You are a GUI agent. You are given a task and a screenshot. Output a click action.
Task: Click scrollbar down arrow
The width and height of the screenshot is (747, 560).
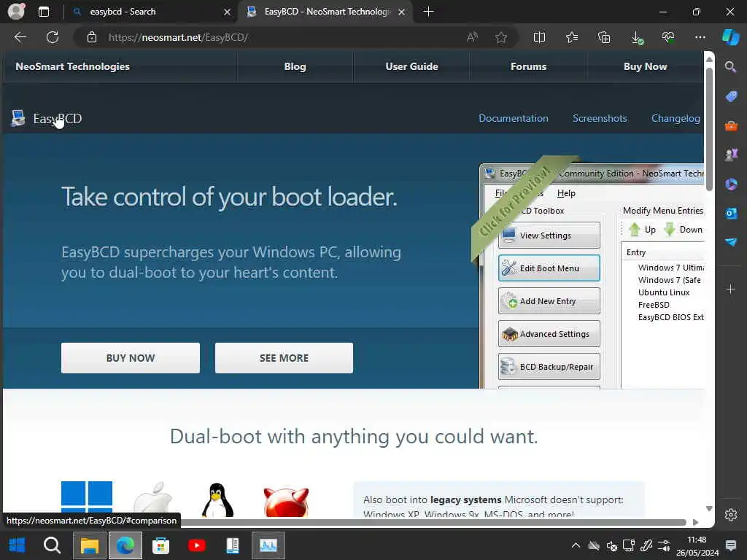[709, 508]
